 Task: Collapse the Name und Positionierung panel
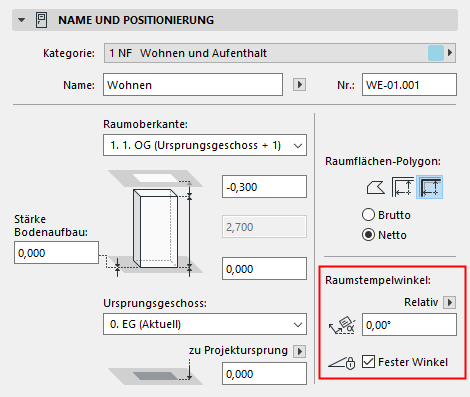pos(21,20)
